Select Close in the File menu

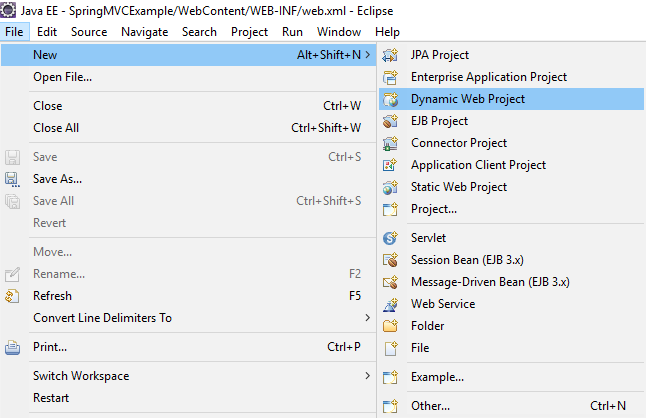coord(188,106)
